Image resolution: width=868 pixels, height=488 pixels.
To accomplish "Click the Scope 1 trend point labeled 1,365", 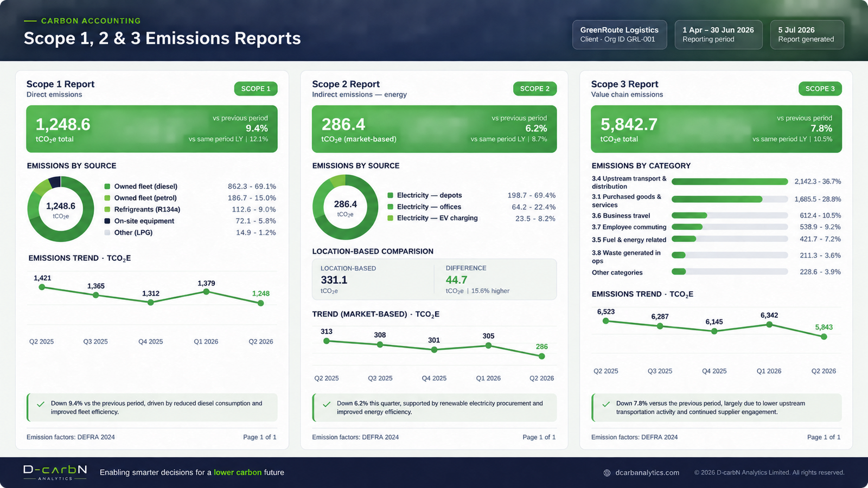I will point(96,295).
